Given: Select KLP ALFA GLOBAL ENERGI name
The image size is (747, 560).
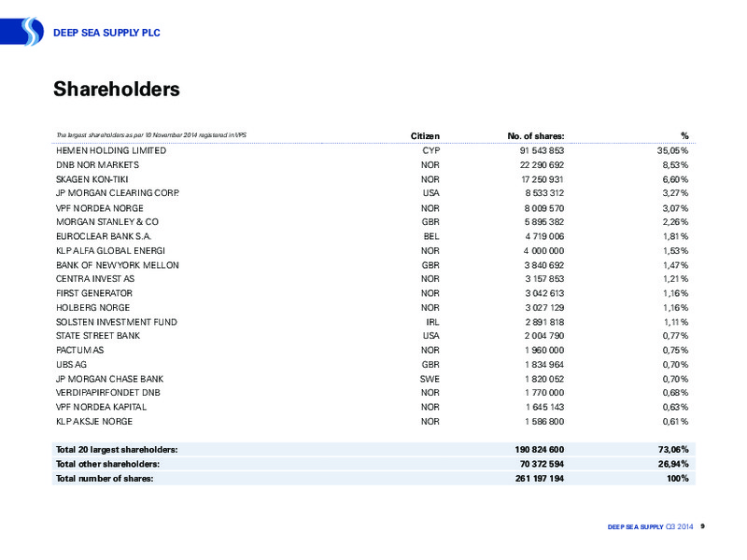Looking at the screenshot, I should [110, 250].
